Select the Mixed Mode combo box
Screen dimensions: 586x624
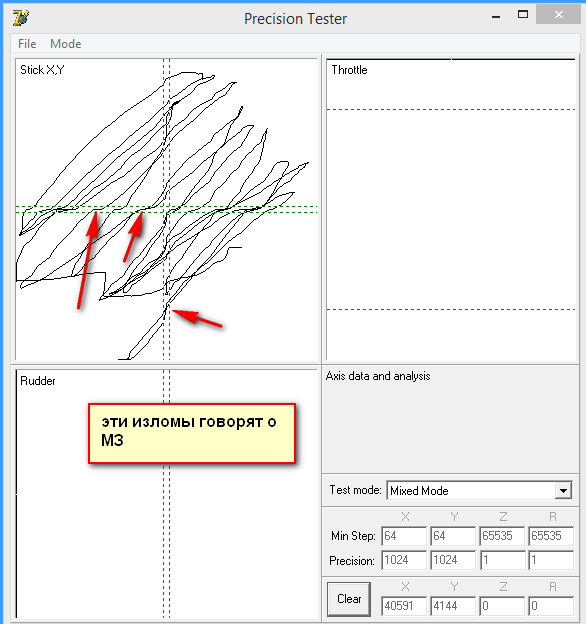pyautogui.click(x=479, y=490)
